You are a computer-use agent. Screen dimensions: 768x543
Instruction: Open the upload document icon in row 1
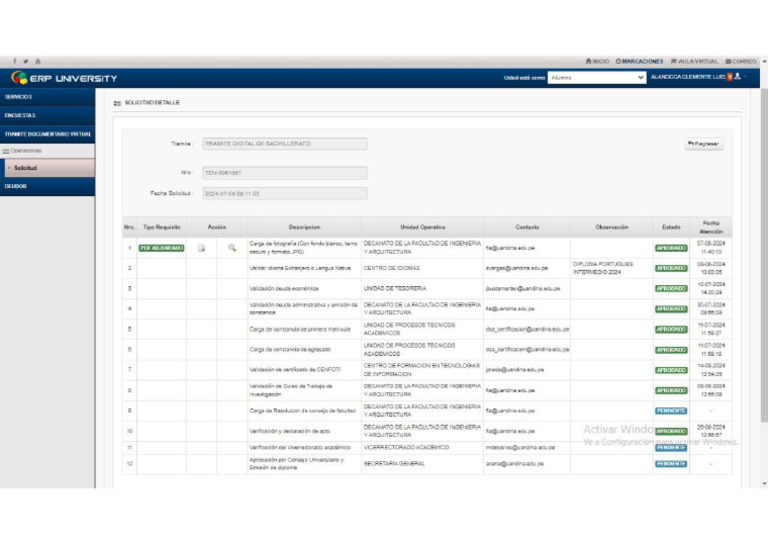point(202,247)
